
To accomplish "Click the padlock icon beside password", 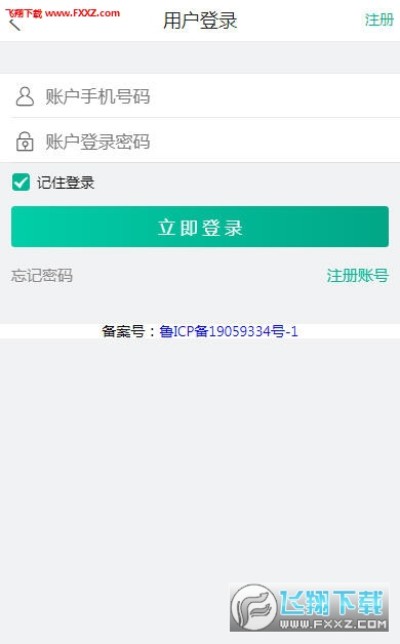I will coord(25,141).
